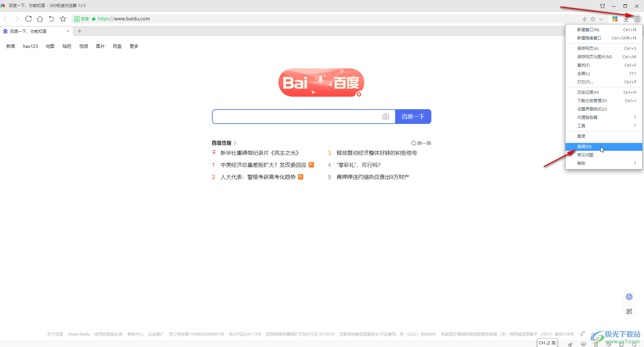Click the heart health-check status bar icon
The image size is (644, 347).
[x=583, y=344]
